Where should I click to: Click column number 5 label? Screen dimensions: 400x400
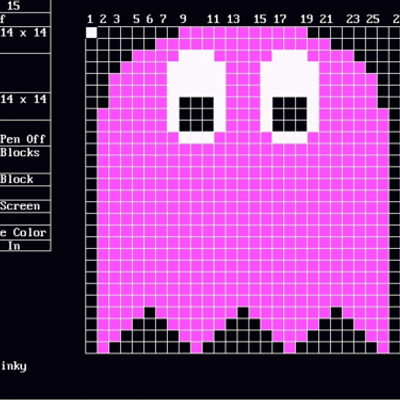136,19
